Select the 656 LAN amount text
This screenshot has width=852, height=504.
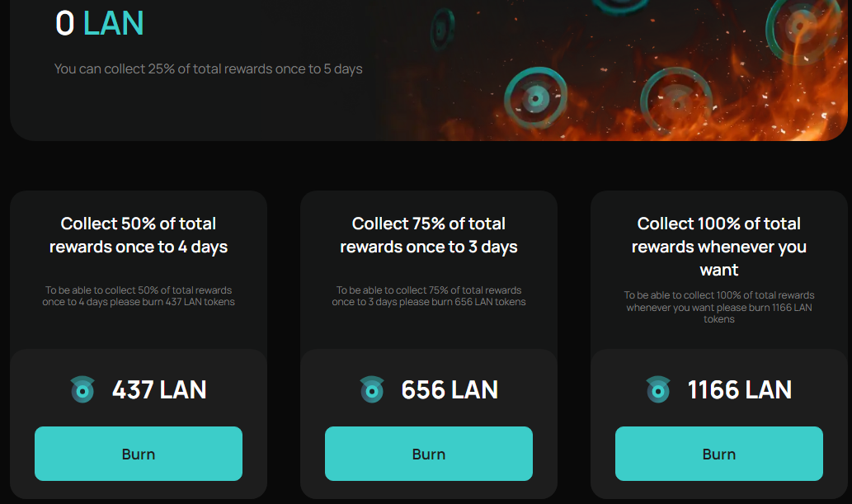(x=450, y=389)
